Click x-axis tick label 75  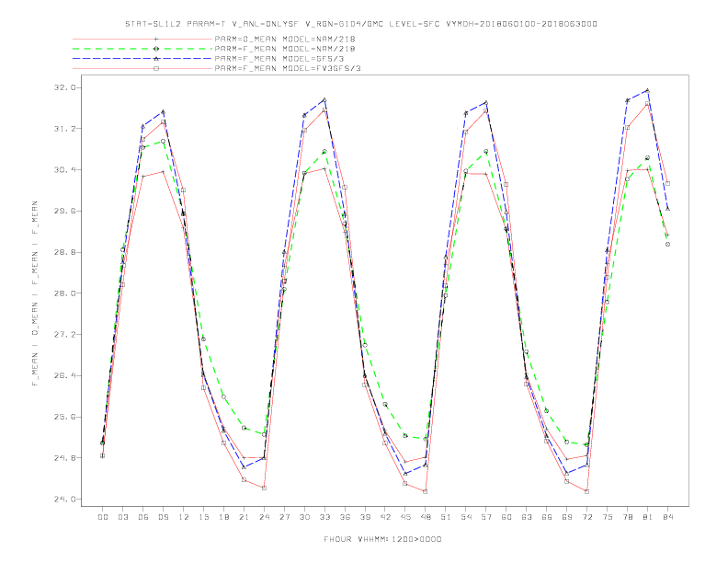pyautogui.click(x=608, y=517)
